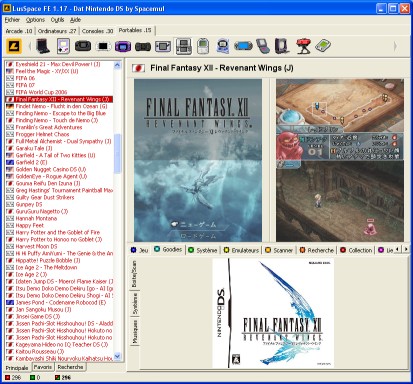413x384 pixels.
Task: Switch to the Emulateurs tab
Action: coord(242,250)
